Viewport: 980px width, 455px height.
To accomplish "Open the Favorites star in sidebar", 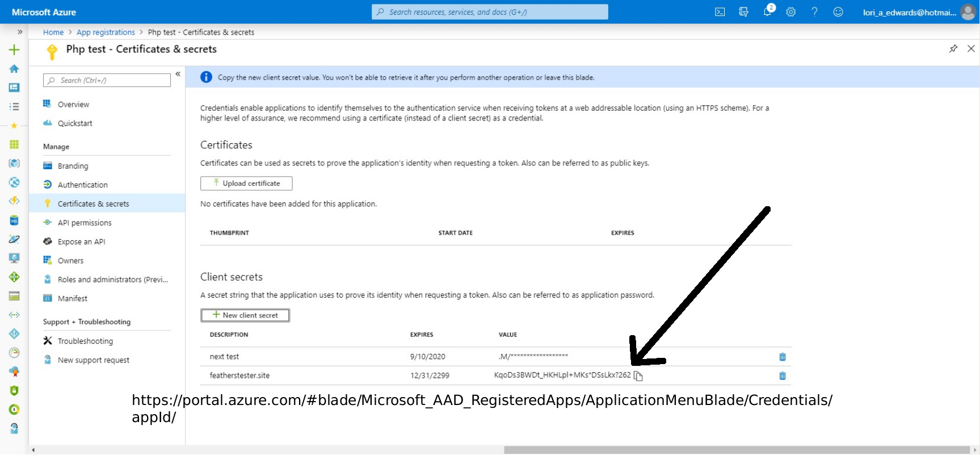I will (14, 126).
